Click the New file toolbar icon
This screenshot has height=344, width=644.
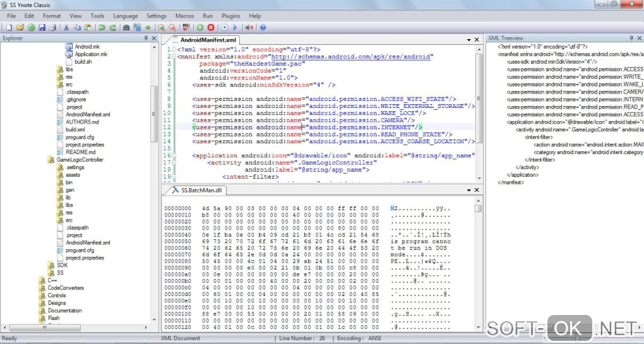pyautogui.click(x=10, y=28)
